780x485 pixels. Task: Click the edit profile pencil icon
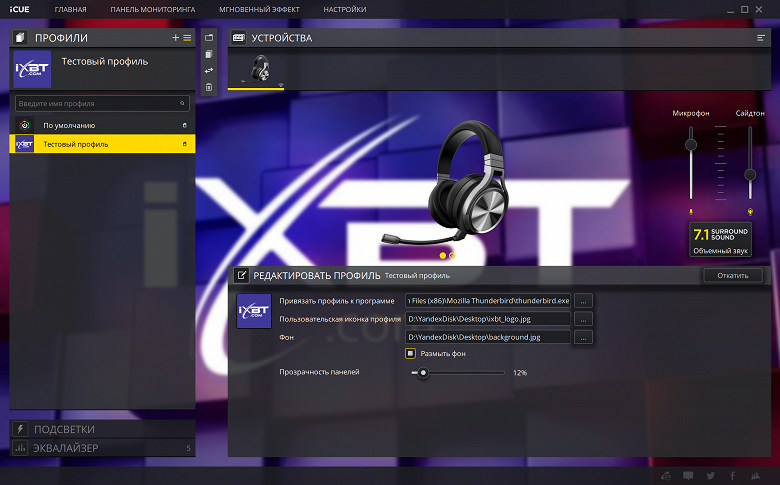pos(241,275)
